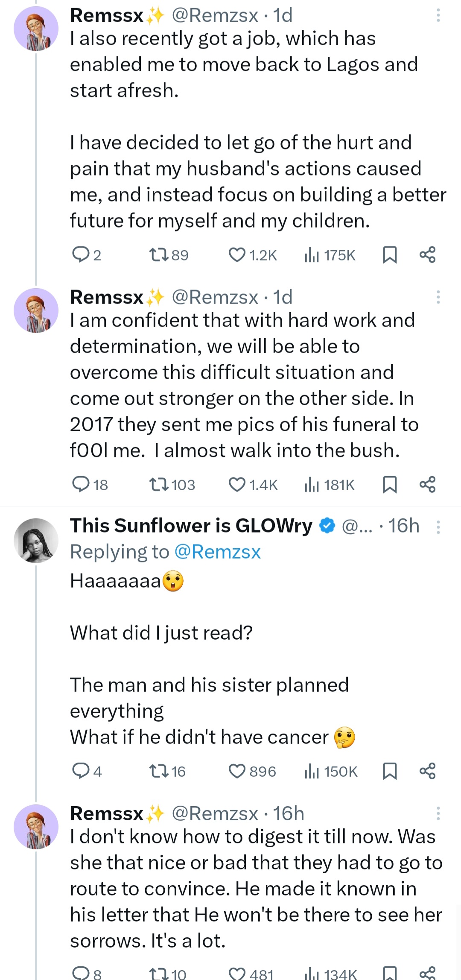Tap Remssx avatar on the 16h reply

coord(36,827)
